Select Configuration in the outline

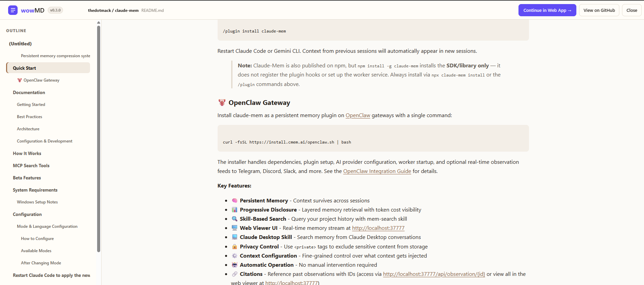click(27, 214)
